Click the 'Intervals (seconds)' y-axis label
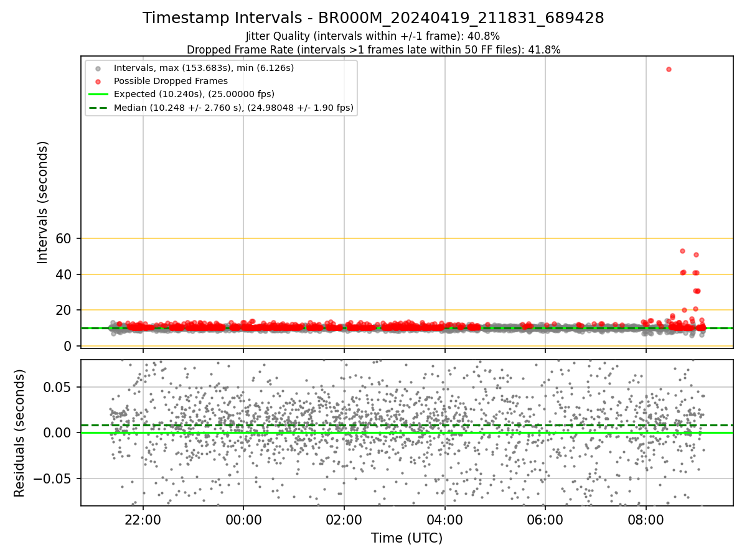The image size is (747, 560). (42, 202)
